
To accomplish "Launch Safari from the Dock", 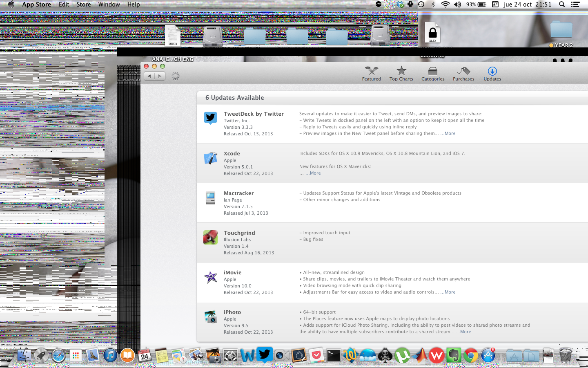I will tap(58, 355).
